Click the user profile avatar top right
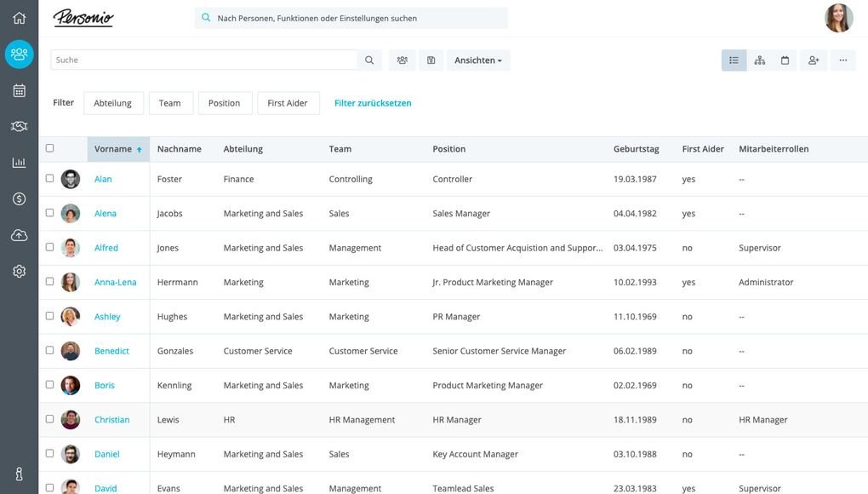The image size is (868, 494). pyautogui.click(x=838, y=18)
